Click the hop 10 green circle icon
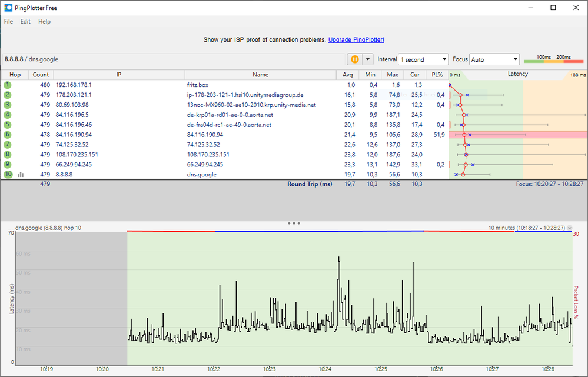 click(x=8, y=175)
